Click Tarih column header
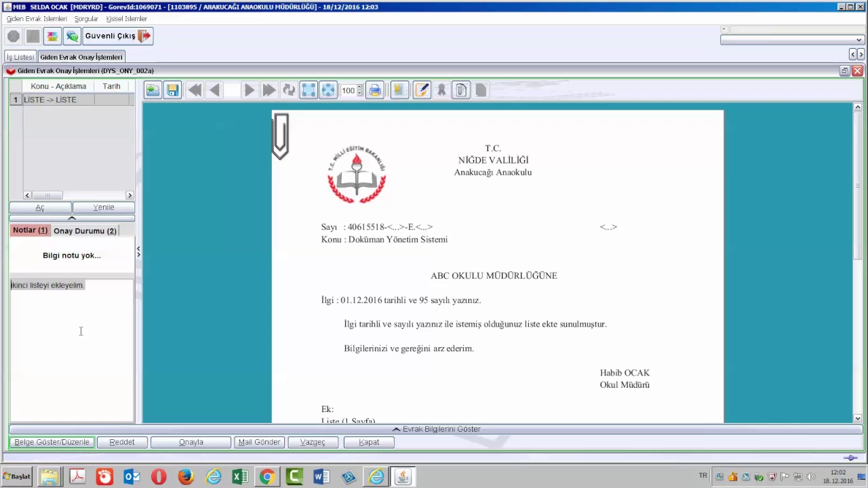The width and height of the screenshot is (868, 488). (x=111, y=86)
